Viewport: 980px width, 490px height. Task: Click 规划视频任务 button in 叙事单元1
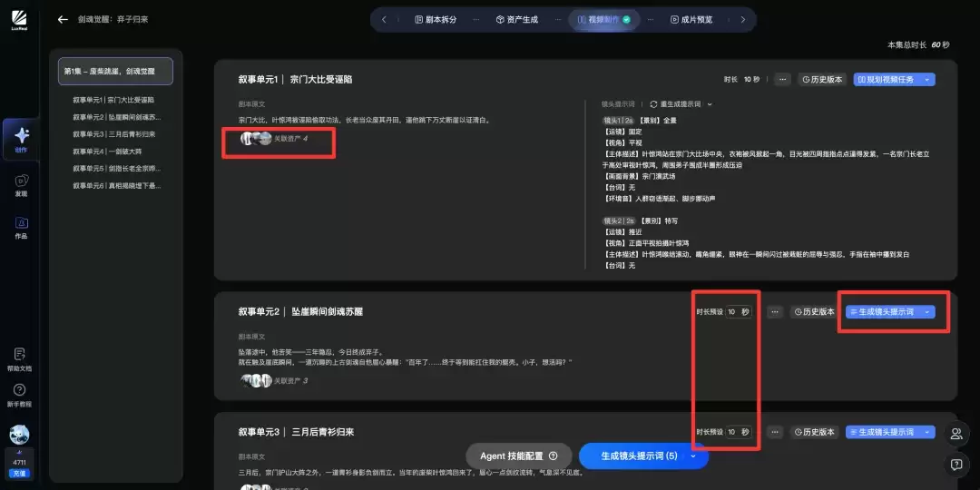pos(886,79)
